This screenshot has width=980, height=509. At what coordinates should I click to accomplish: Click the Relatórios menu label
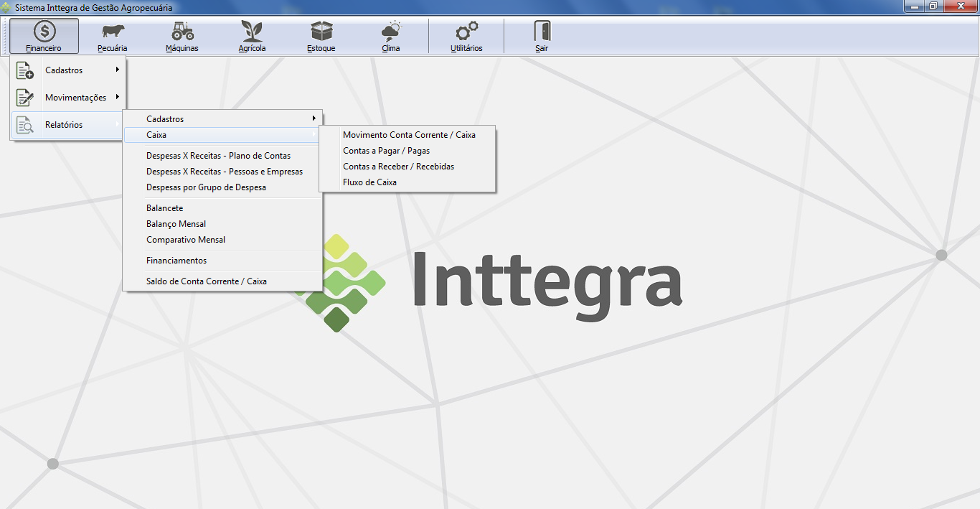pyautogui.click(x=64, y=125)
